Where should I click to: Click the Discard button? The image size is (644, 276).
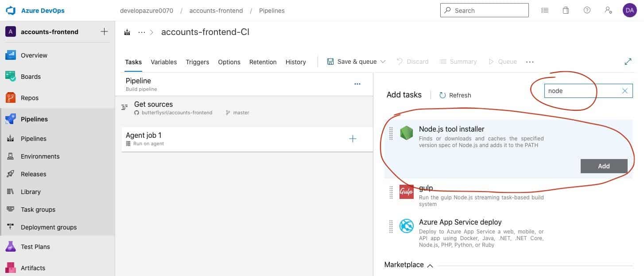(x=412, y=62)
